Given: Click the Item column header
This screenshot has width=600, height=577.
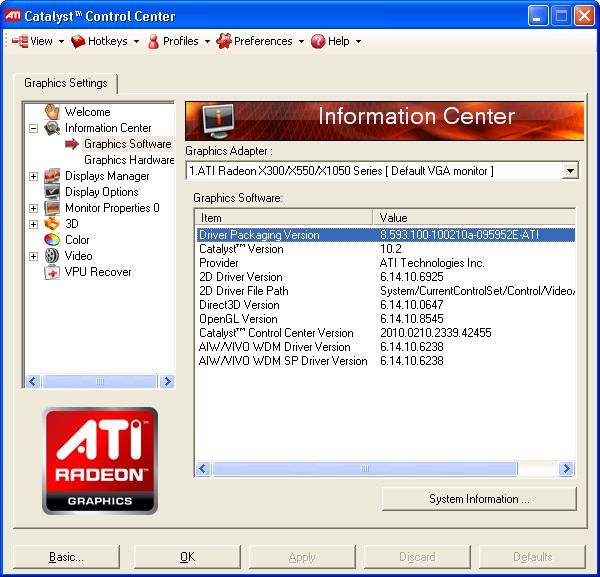Looking at the screenshot, I should click(284, 218).
